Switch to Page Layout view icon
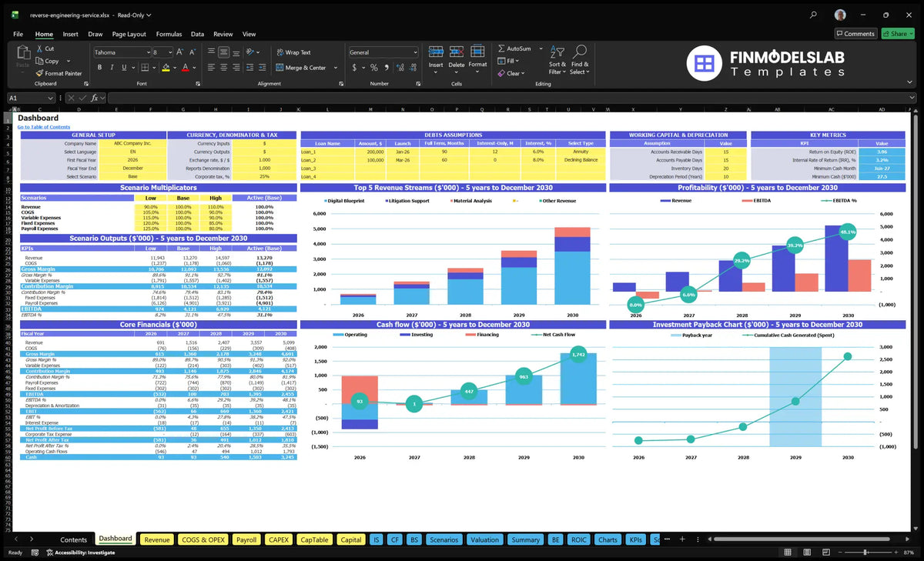Screen dimensions: 924x561 (x=806, y=553)
